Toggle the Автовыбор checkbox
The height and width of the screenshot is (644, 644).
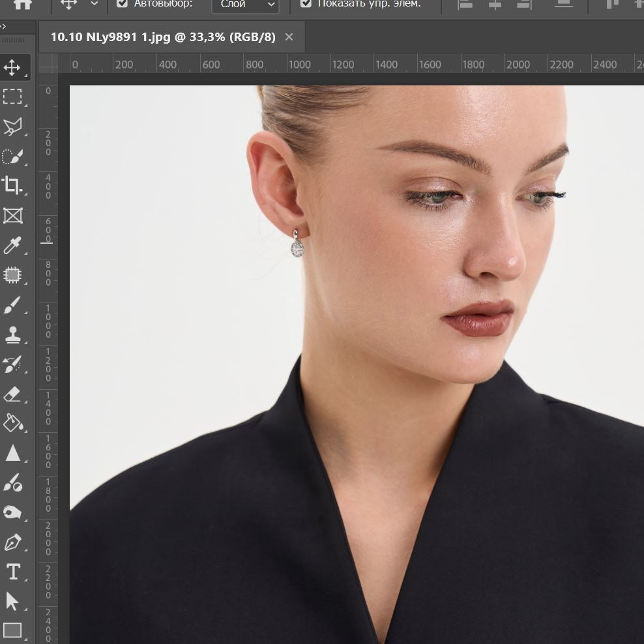pyautogui.click(x=122, y=4)
